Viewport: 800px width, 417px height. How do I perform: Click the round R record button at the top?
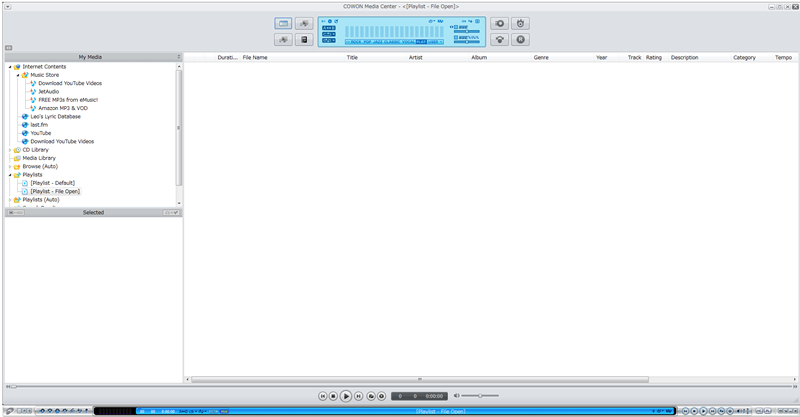[520, 39]
